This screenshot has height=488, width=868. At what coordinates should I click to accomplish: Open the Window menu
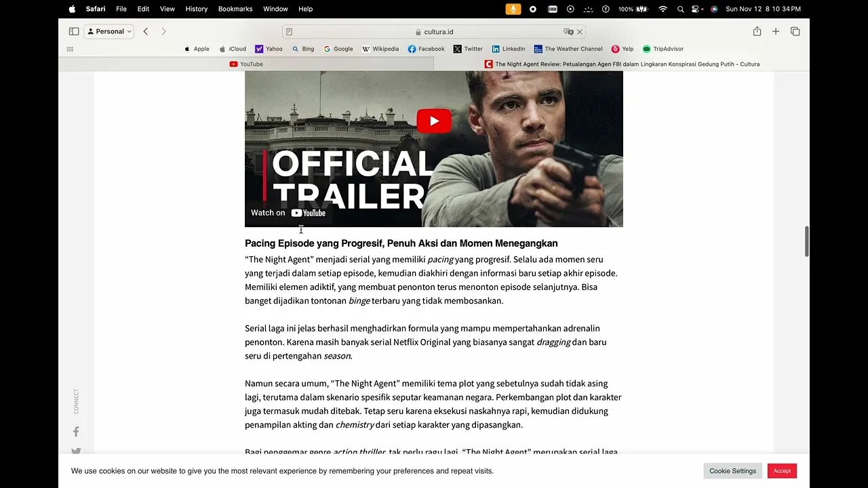click(x=275, y=9)
